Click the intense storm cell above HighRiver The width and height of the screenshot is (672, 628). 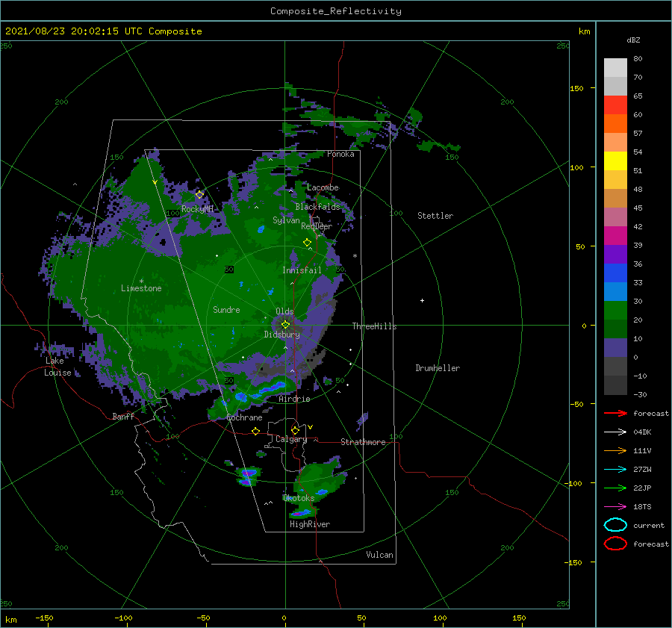(301, 513)
